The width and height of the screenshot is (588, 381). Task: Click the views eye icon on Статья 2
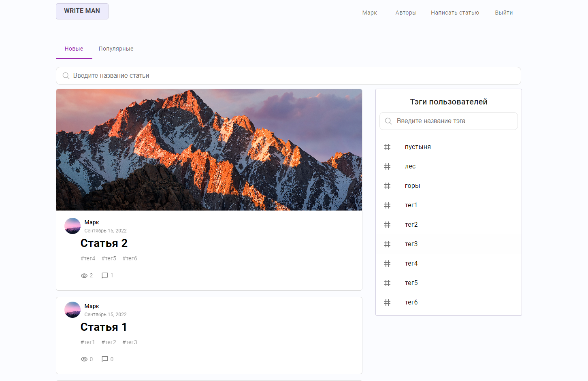coord(84,275)
